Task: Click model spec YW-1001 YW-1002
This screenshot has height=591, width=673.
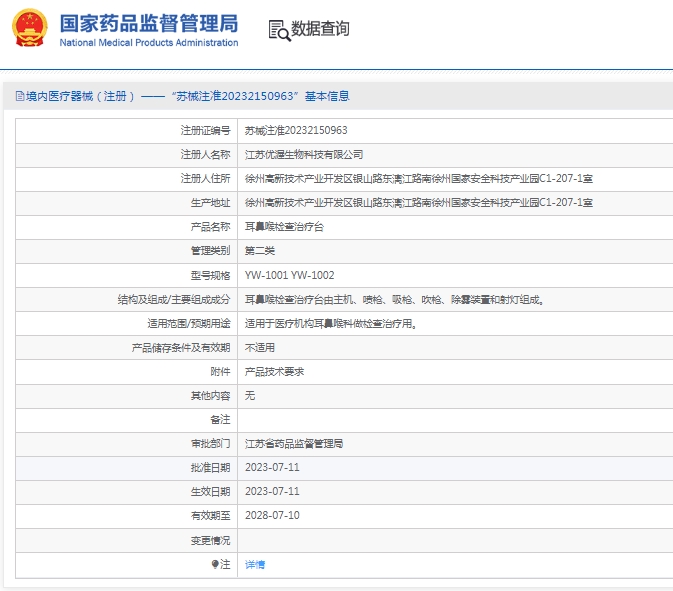Action: click(289, 275)
